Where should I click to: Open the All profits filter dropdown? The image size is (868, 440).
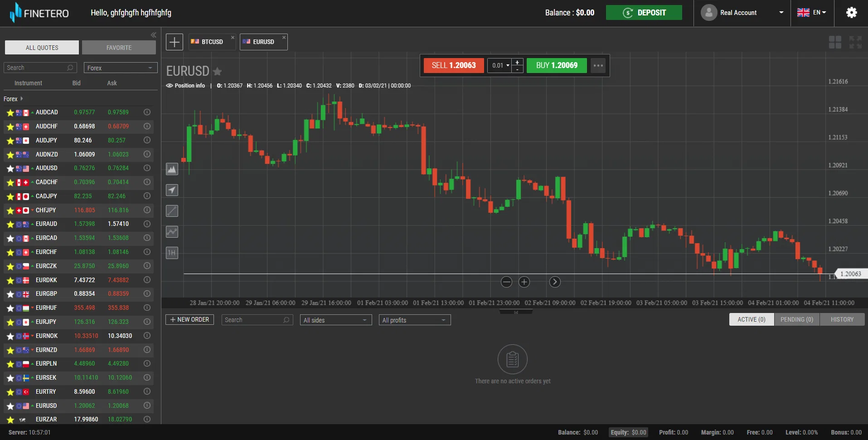[415, 320]
